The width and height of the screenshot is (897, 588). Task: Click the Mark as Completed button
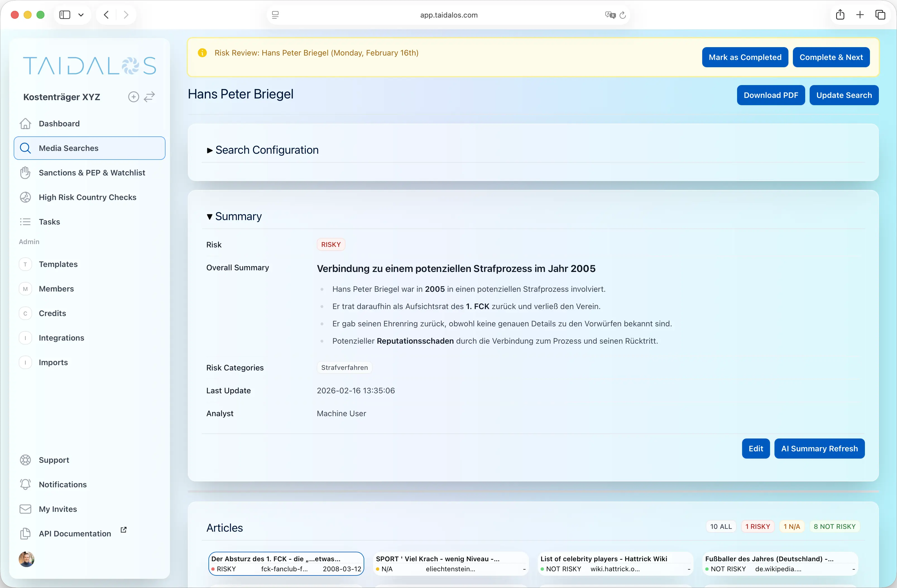click(x=745, y=57)
